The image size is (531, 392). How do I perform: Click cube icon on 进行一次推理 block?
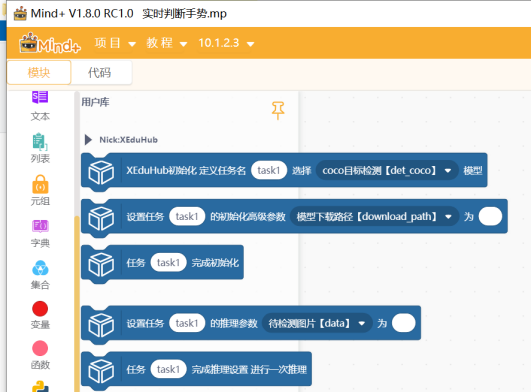tap(101, 371)
